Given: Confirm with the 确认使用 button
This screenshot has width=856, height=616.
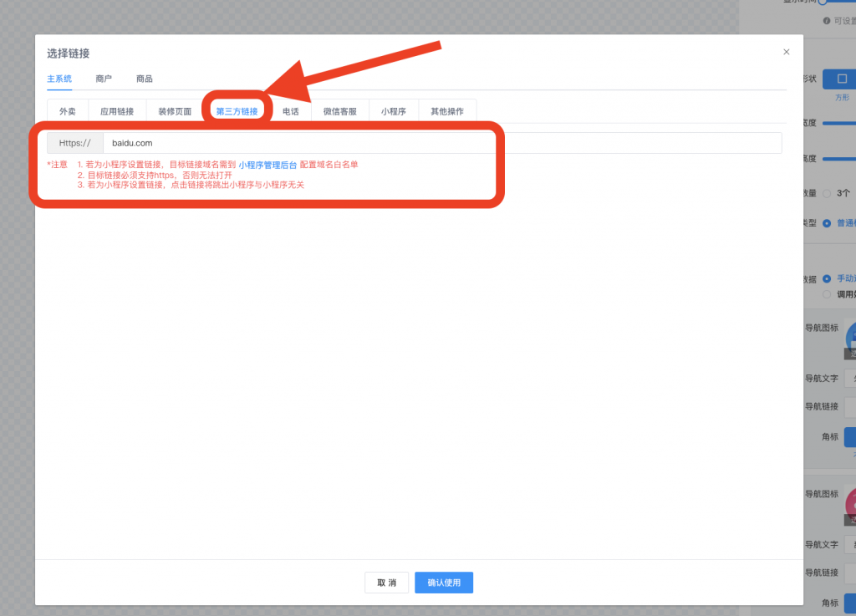Looking at the screenshot, I should (444, 583).
